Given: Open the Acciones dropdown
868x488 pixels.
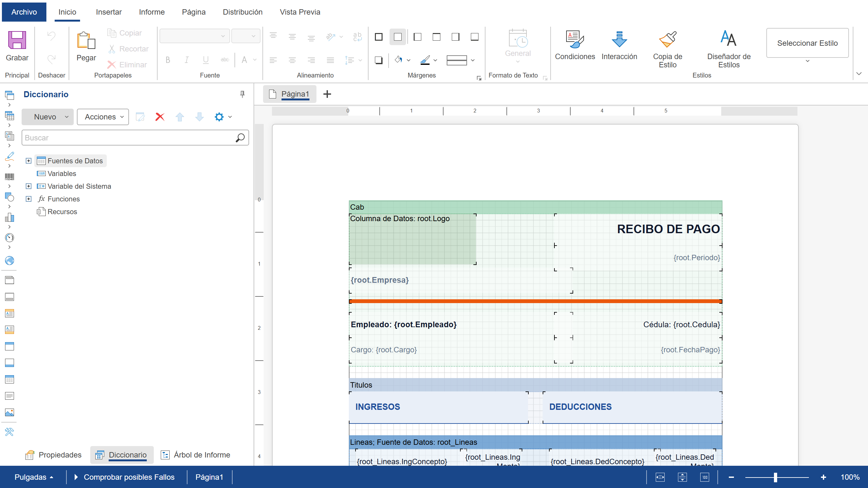Looking at the screenshot, I should coord(103,117).
